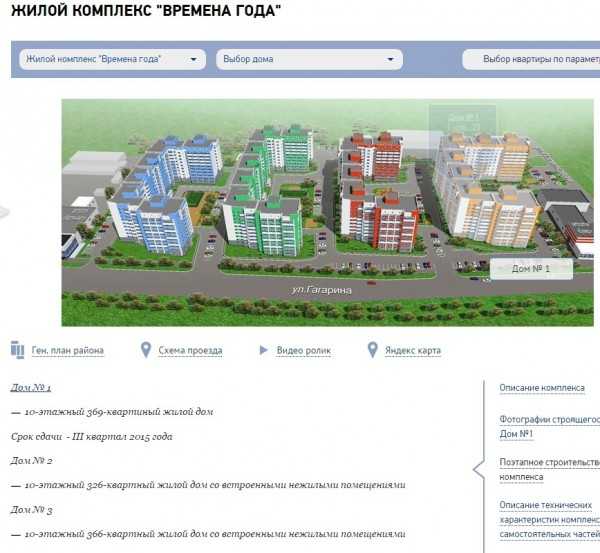The width and height of the screenshot is (600, 553).
Task: Expand the Выбор дома dropdown
Action: 308,59
